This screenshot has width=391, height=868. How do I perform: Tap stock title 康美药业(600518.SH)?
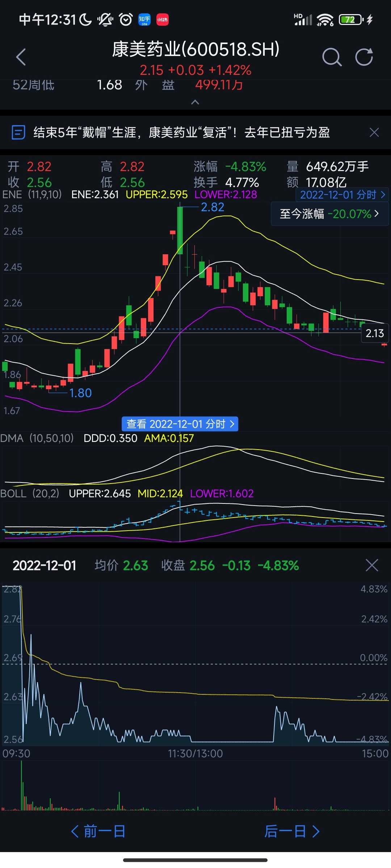pos(195,49)
